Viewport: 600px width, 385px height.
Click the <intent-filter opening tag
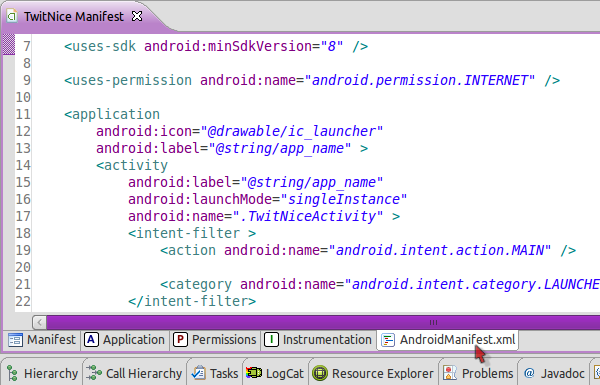click(192, 233)
